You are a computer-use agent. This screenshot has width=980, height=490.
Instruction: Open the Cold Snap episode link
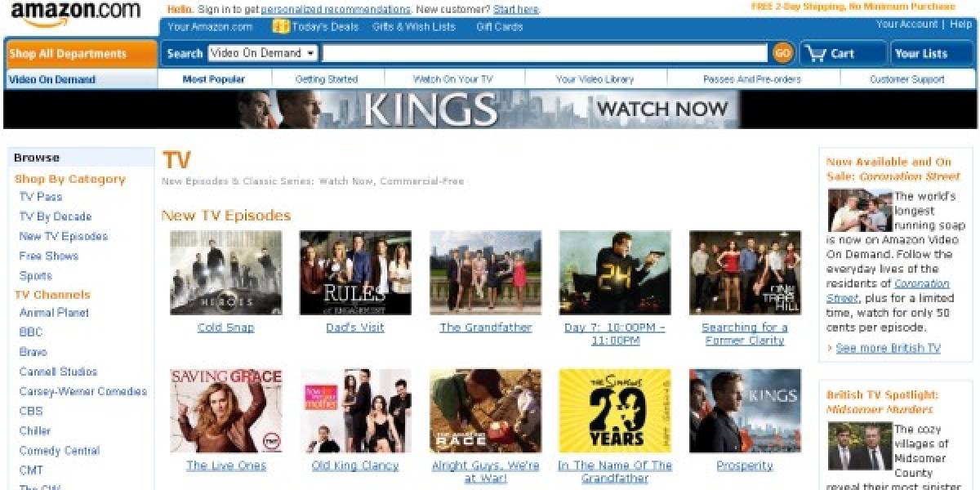tap(226, 327)
